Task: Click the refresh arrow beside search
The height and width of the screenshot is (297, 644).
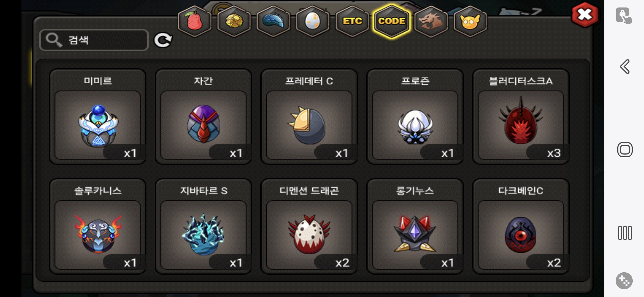Action: coord(163,40)
